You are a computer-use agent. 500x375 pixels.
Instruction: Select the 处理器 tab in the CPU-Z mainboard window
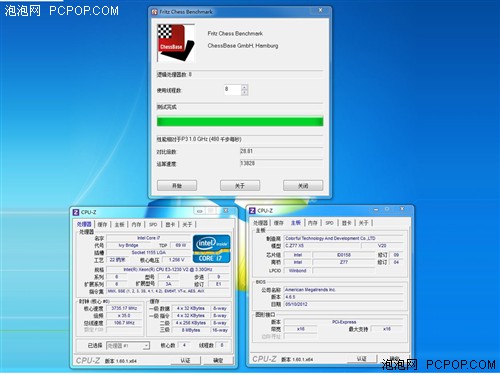pyautogui.click(x=260, y=223)
